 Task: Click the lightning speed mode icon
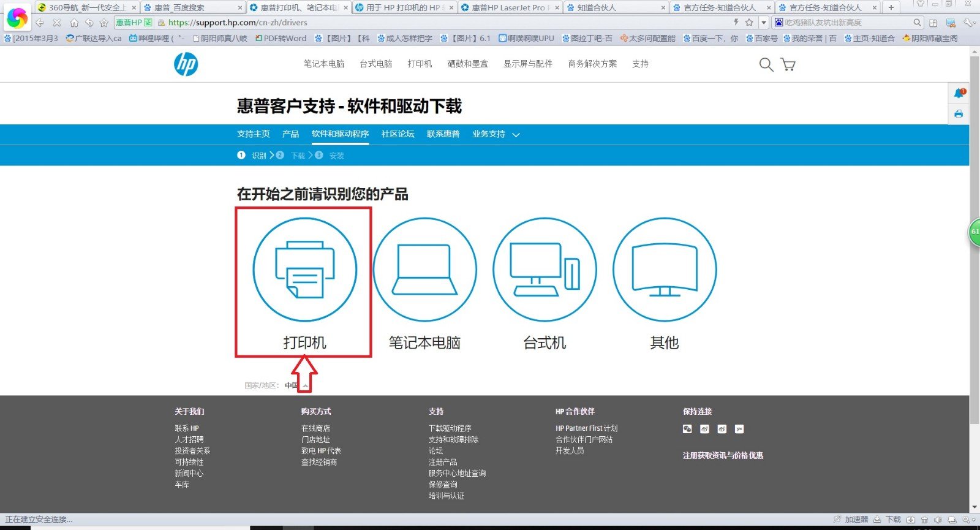(x=736, y=22)
